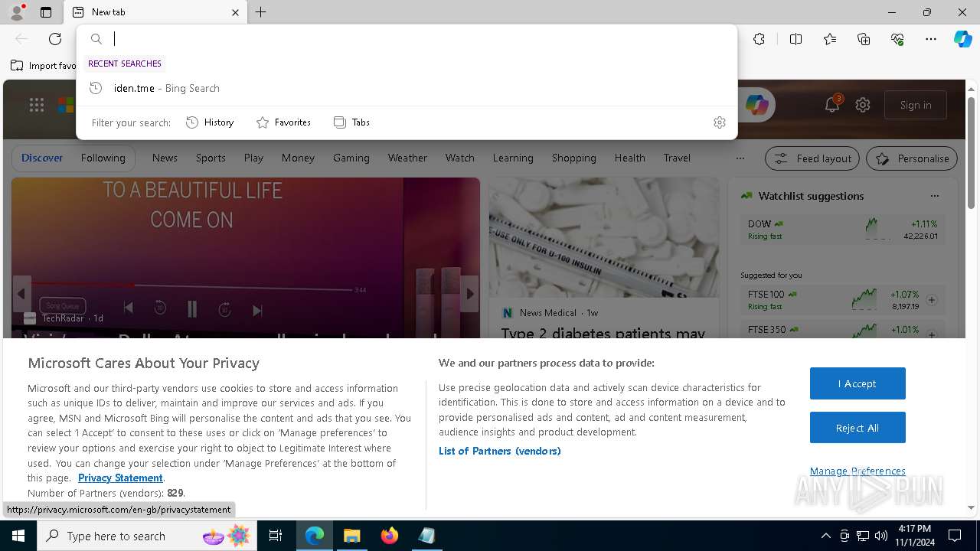Open MSN page settings gear
Screen dimensions: 980x551
pos(863,105)
